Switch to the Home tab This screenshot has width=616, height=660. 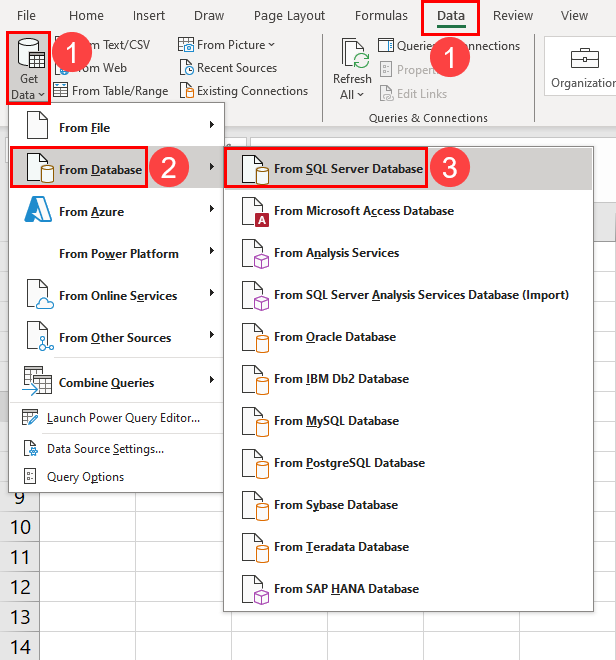click(86, 16)
